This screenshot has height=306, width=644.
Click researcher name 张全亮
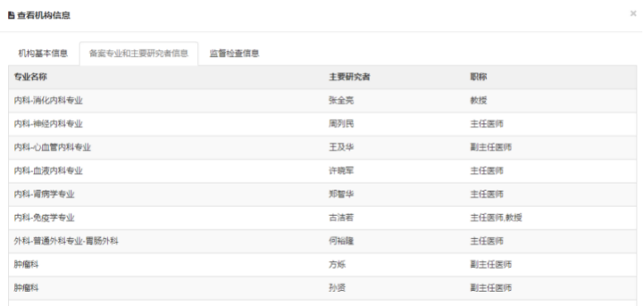[x=341, y=101]
